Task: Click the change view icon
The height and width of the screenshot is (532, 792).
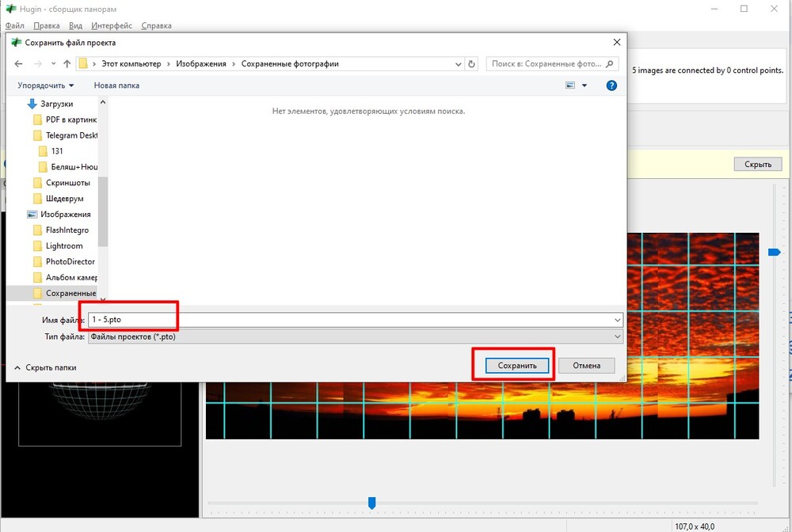Action: pos(570,85)
